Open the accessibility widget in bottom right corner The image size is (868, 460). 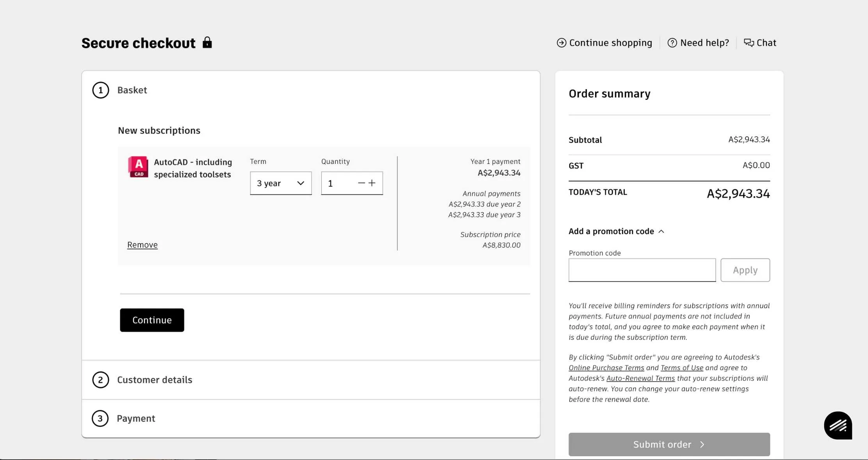(x=838, y=425)
